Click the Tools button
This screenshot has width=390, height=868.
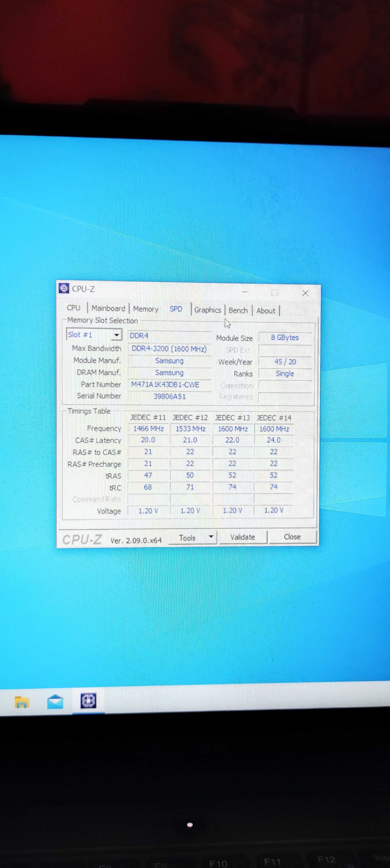(187, 538)
